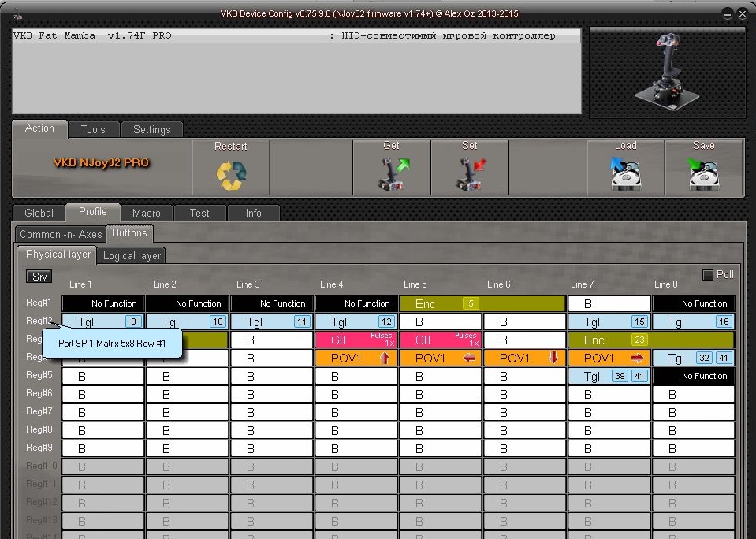Click the Srv button
756x539 pixels.
coord(39,277)
